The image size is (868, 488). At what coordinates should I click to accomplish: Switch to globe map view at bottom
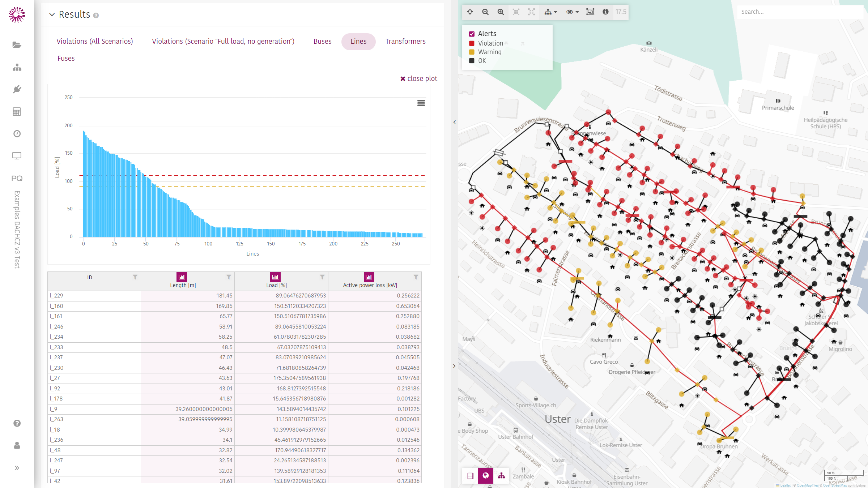click(486, 476)
